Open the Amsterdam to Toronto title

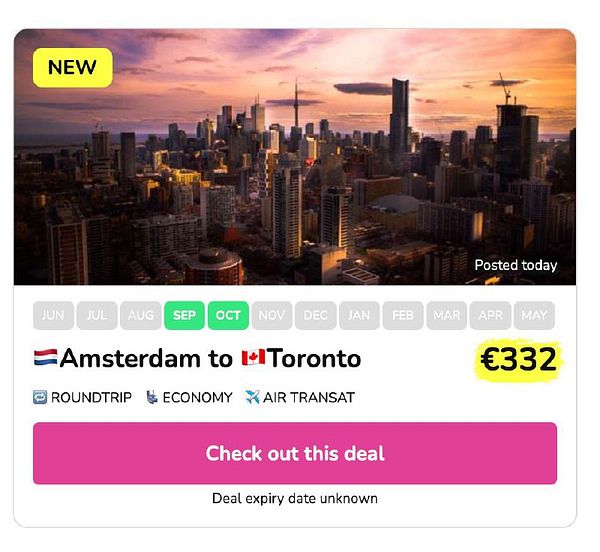tap(197, 358)
